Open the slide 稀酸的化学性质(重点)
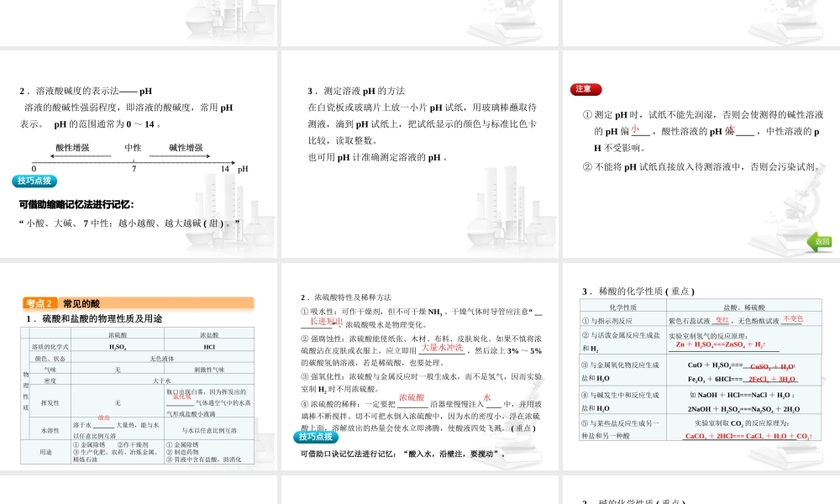The image size is (840, 504). coord(701,366)
